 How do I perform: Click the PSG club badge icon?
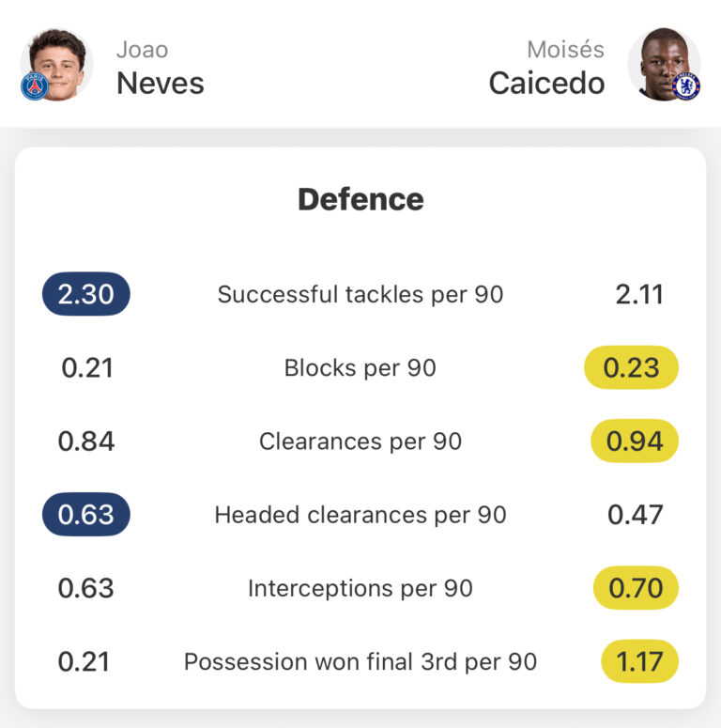[35, 86]
